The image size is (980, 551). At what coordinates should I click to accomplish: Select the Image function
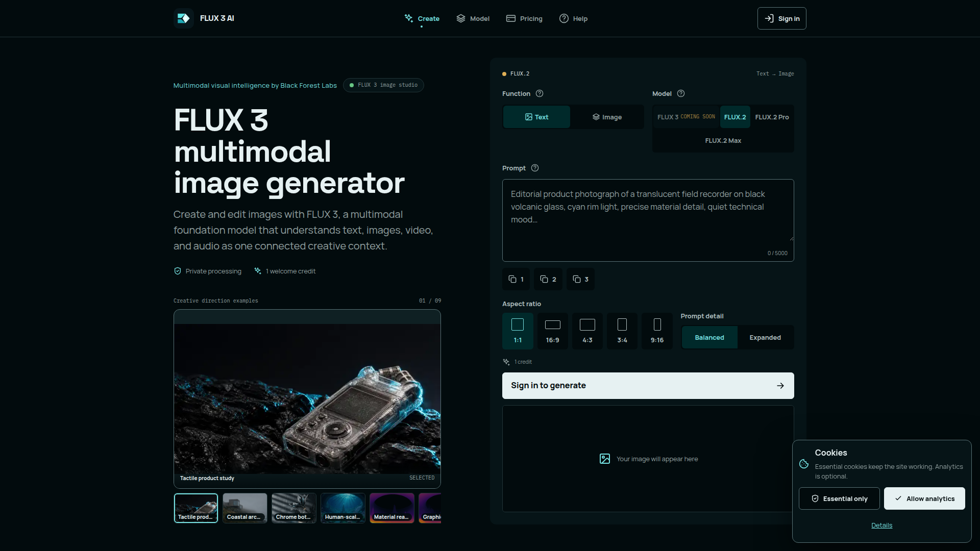point(607,117)
